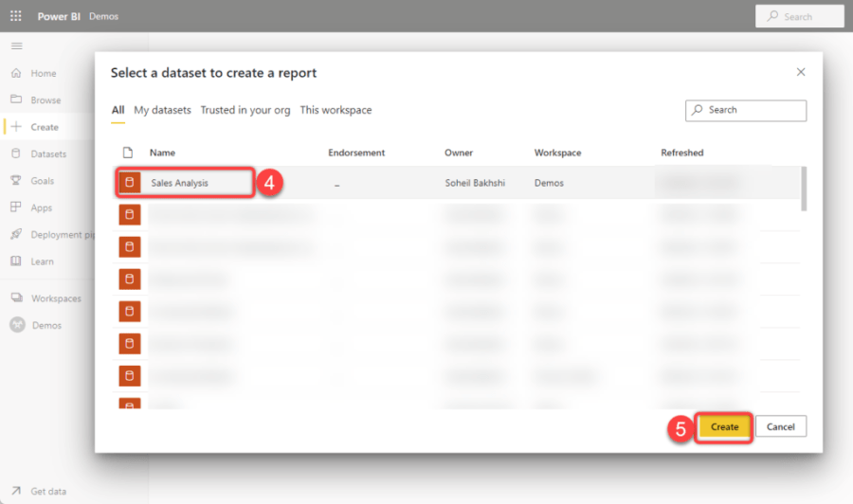Viewport: 853px width, 504px height.
Task: Click Demos workspace cell in Sales Analysis row
Action: (549, 183)
